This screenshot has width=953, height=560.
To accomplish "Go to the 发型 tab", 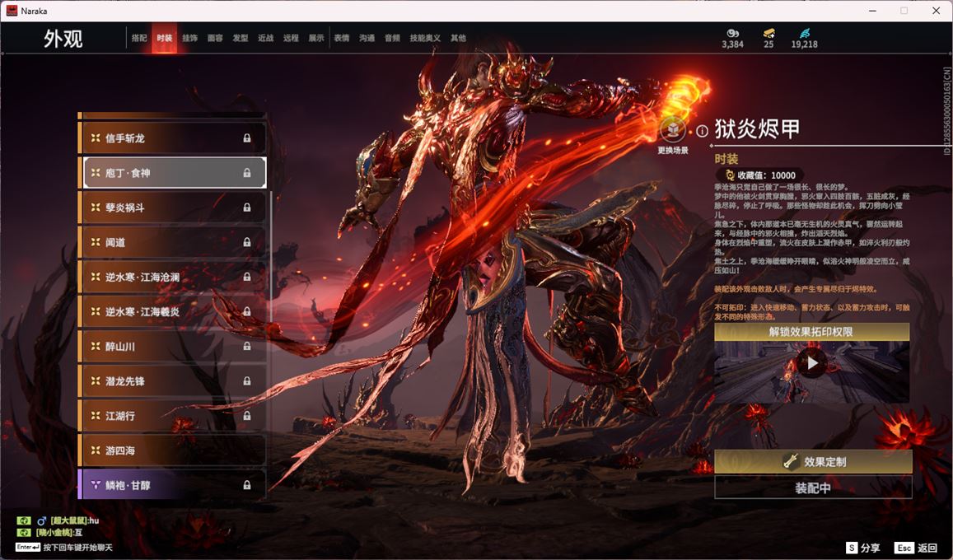I will click(x=241, y=38).
